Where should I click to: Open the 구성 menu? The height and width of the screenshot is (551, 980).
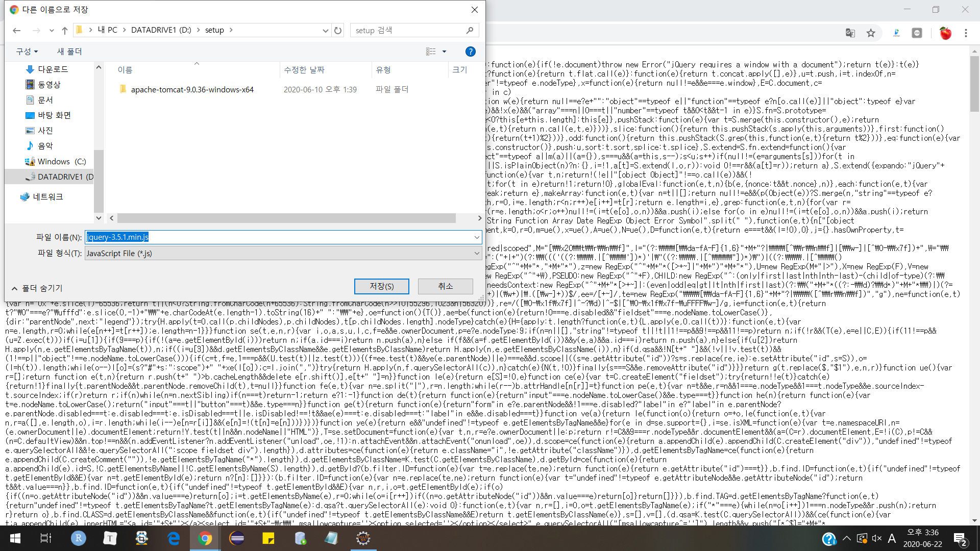(27, 52)
